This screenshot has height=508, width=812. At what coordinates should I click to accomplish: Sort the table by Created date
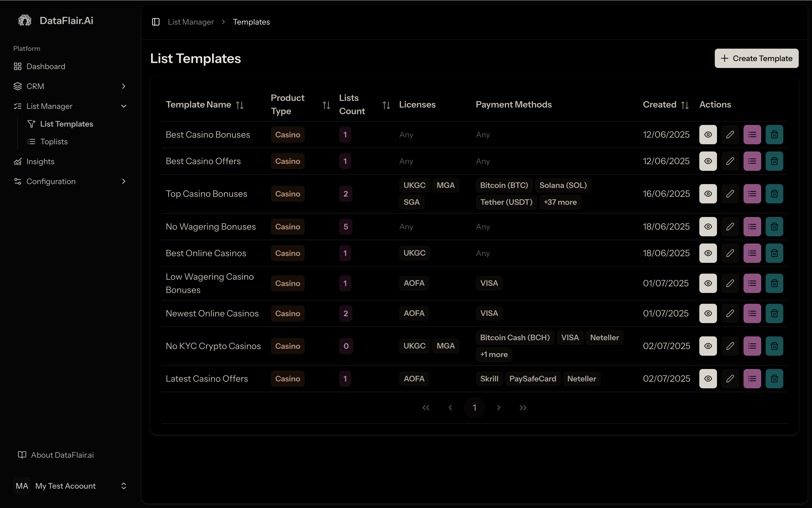pyautogui.click(x=685, y=105)
